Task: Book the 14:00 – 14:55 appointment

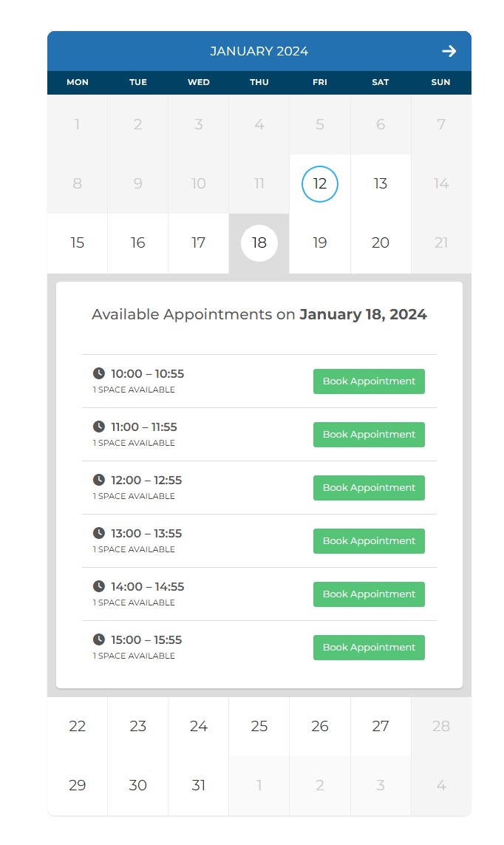Action: click(x=369, y=594)
